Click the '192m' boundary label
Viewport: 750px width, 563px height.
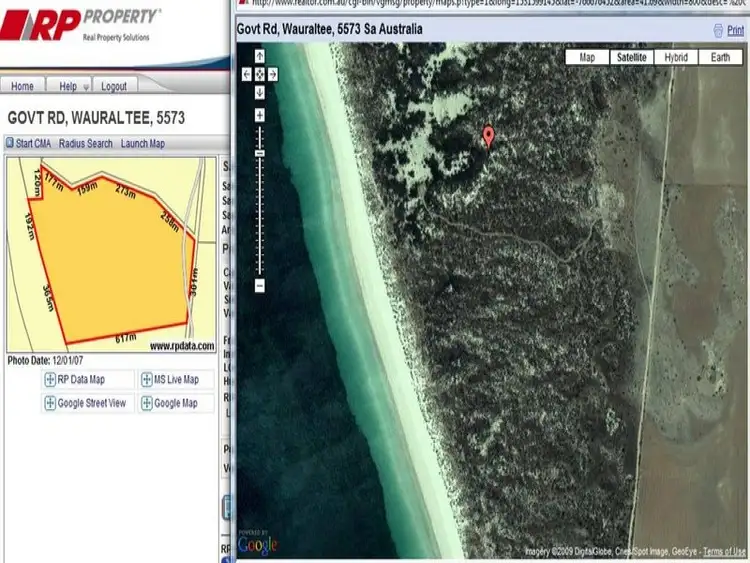[x=30, y=226]
